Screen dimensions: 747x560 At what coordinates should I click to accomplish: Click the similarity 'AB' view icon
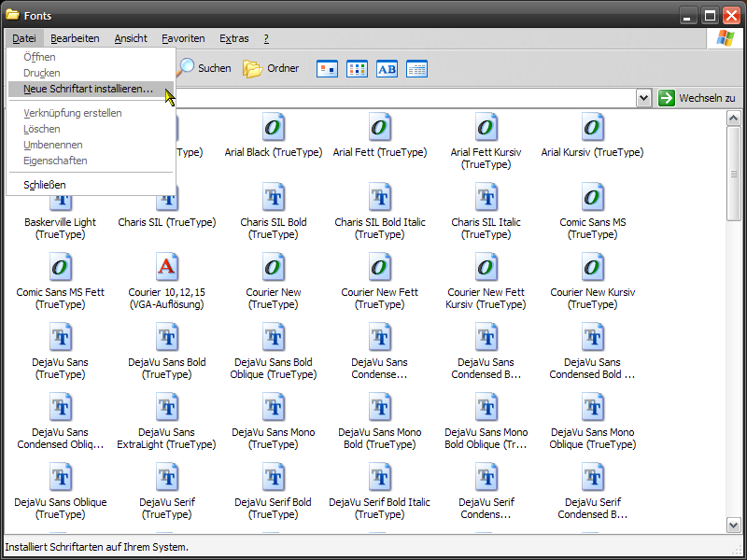[x=387, y=69]
